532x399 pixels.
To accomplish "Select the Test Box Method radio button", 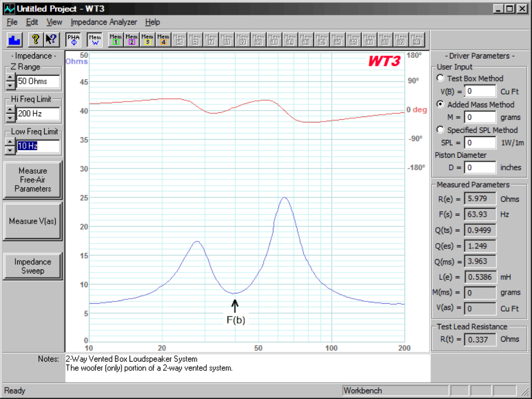I will click(440, 79).
